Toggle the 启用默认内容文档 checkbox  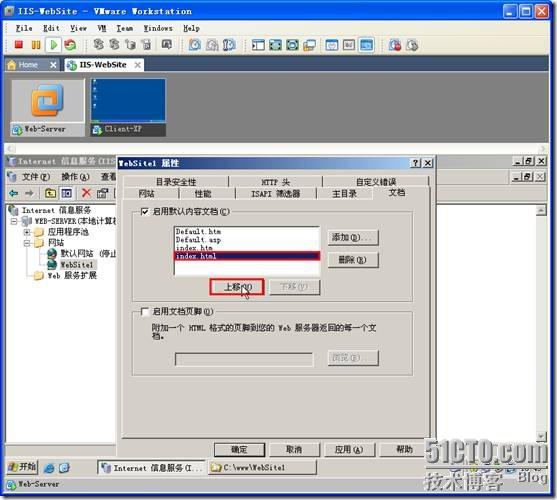click(145, 212)
